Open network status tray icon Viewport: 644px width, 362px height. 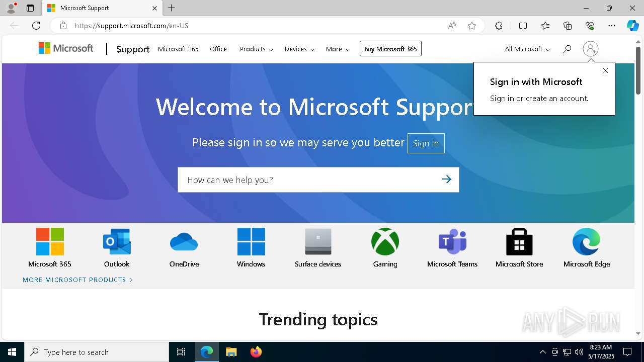[567, 352]
